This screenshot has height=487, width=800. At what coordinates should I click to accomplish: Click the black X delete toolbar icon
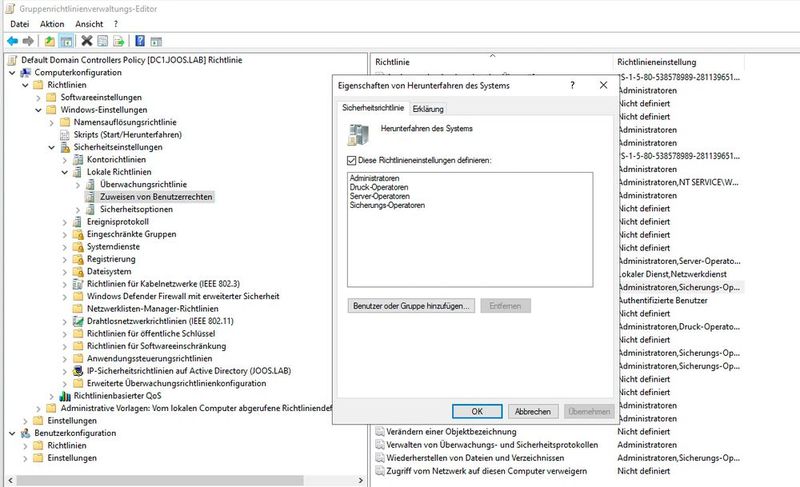87,41
